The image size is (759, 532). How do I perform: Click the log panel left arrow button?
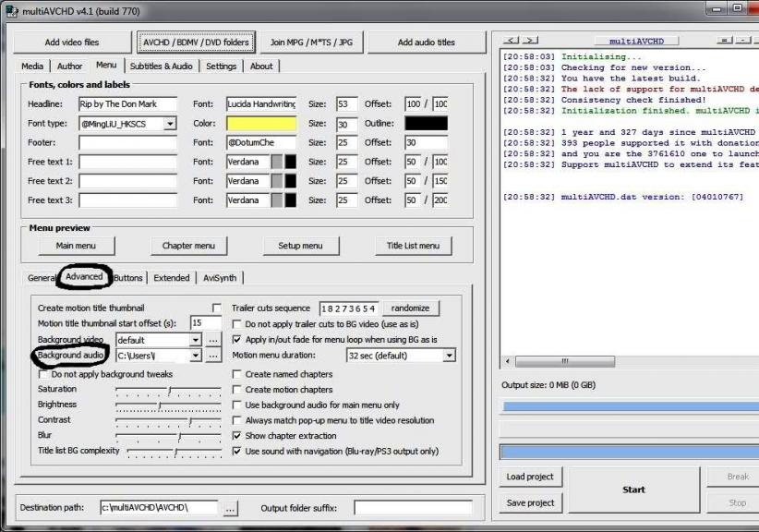[x=511, y=41]
